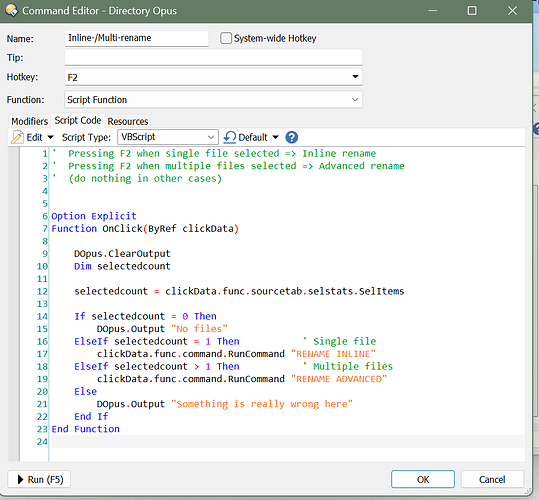Click the "RENAME ADVANCED" string
The width and height of the screenshot is (539, 500).
coord(339,379)
